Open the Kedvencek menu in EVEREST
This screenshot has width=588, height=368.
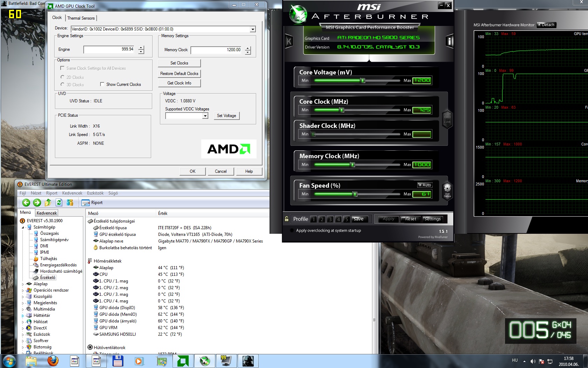point(72,193)
